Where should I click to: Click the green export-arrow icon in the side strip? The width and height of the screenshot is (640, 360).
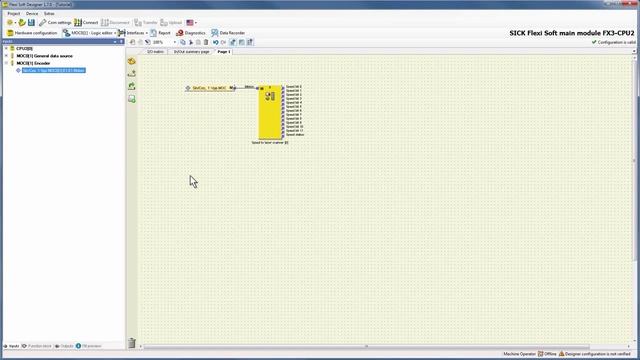[x=131, y=86]
